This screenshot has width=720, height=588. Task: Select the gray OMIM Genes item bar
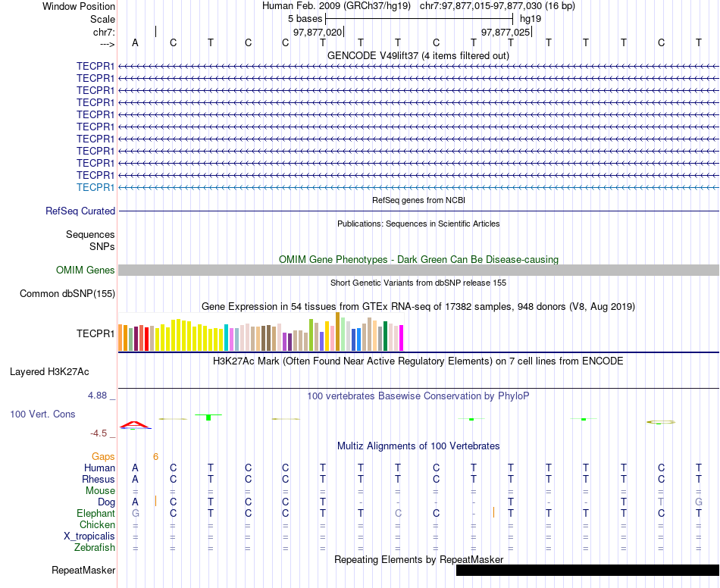coord(418,270)
